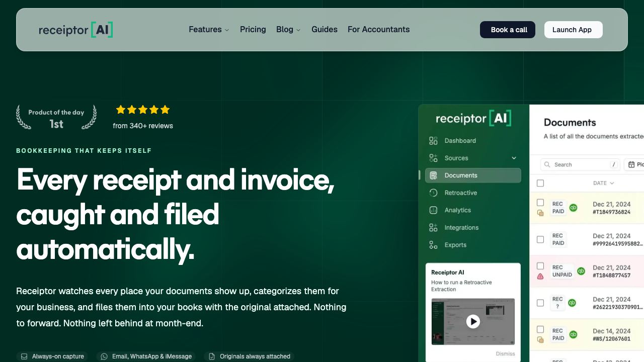Open the Features dropdown in the navigation

(209, 30)
